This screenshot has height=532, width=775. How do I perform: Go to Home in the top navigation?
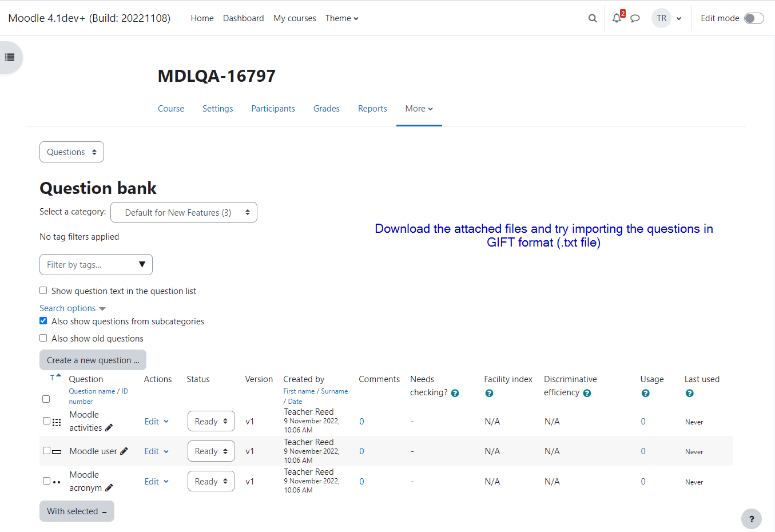pyautogui.click(x=202, y=18)
